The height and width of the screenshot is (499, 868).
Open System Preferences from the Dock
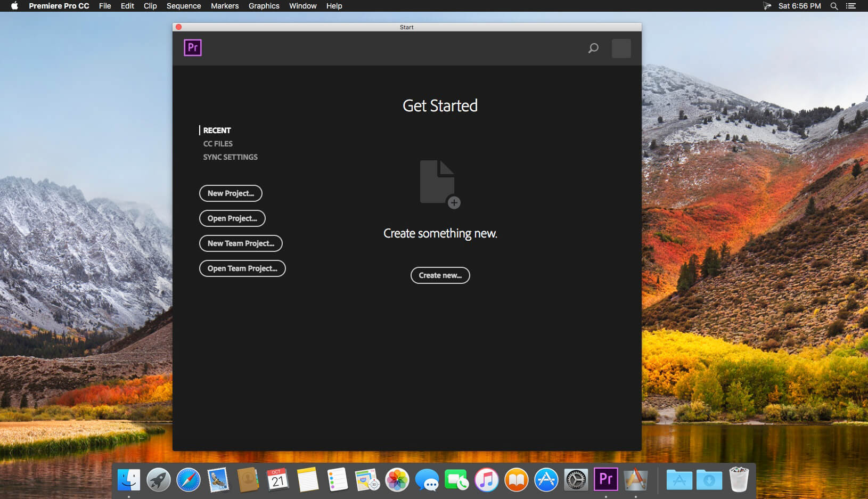pos(576,480)
